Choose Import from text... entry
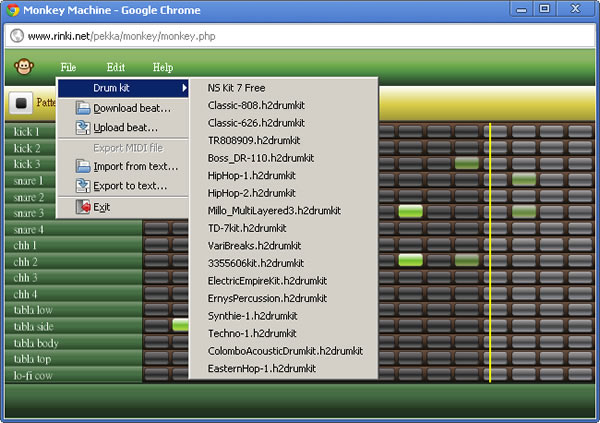The image size is (600, 423). point(123,167)
